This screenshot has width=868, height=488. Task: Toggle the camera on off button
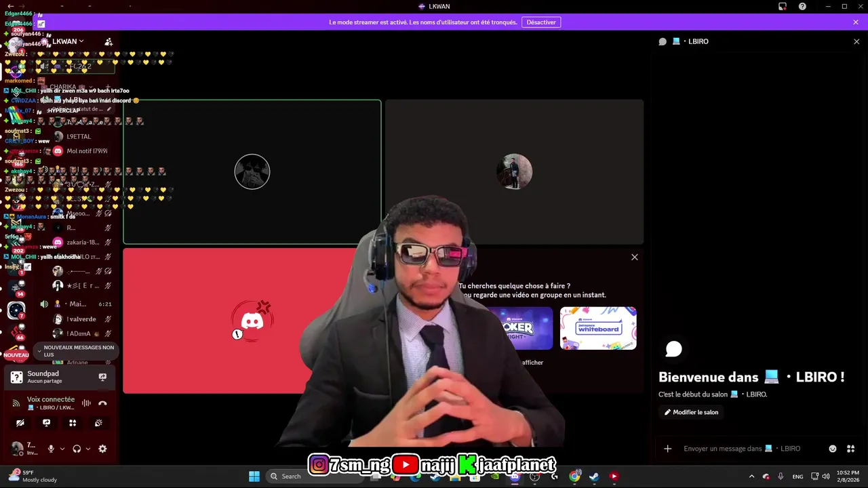point(20,423)
